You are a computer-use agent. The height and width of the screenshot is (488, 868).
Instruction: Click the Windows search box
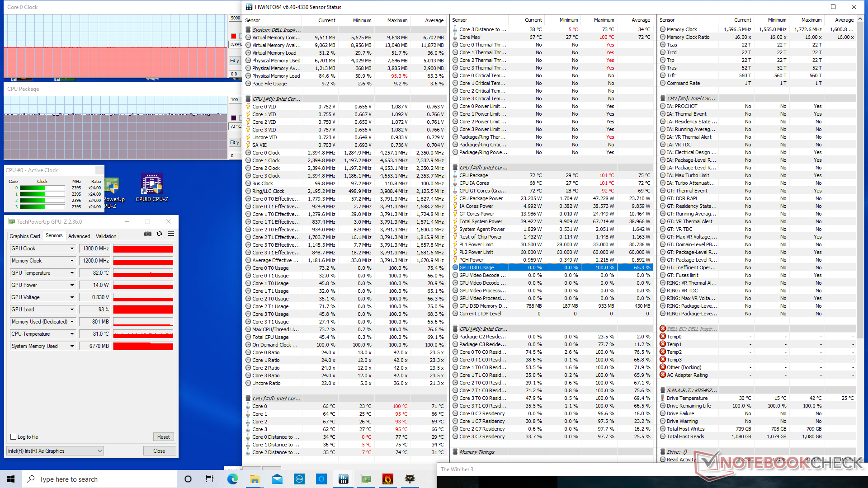(x=99, y=479)
